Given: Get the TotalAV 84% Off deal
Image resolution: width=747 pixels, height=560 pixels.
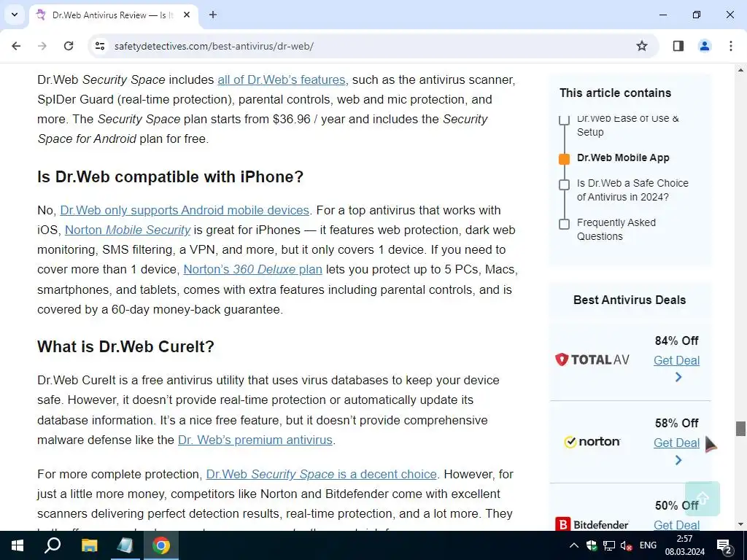Looking at the screenshot, I should (x=676, y=360).
